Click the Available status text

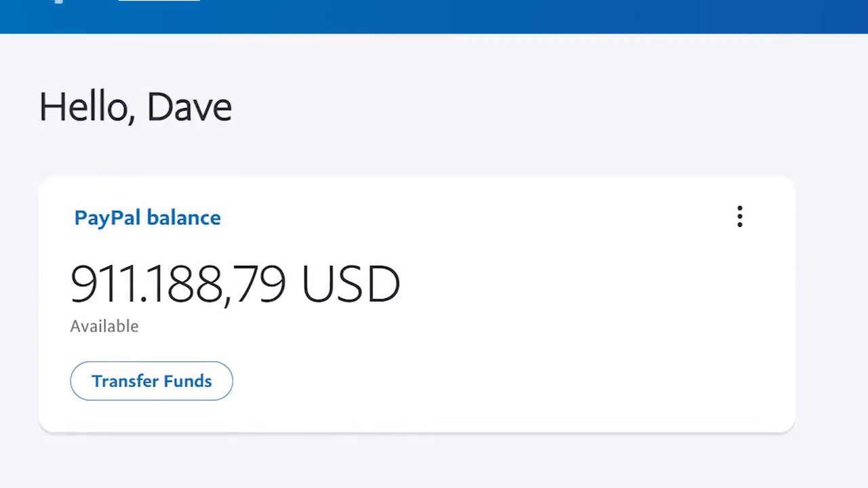(104, 326)
